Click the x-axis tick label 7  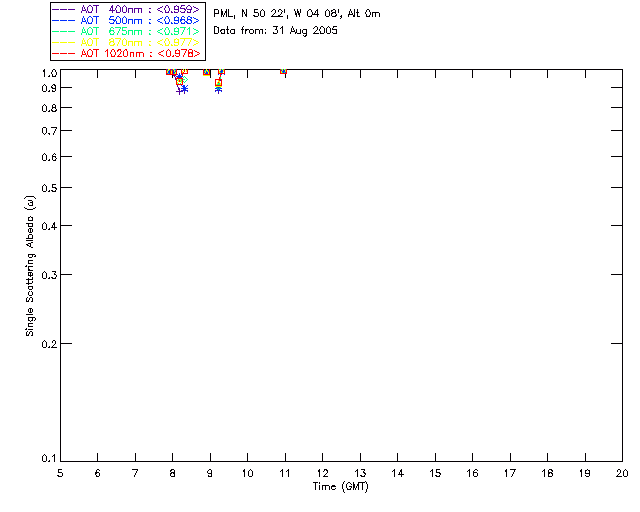pyautogui.click(x=135, y=473)
